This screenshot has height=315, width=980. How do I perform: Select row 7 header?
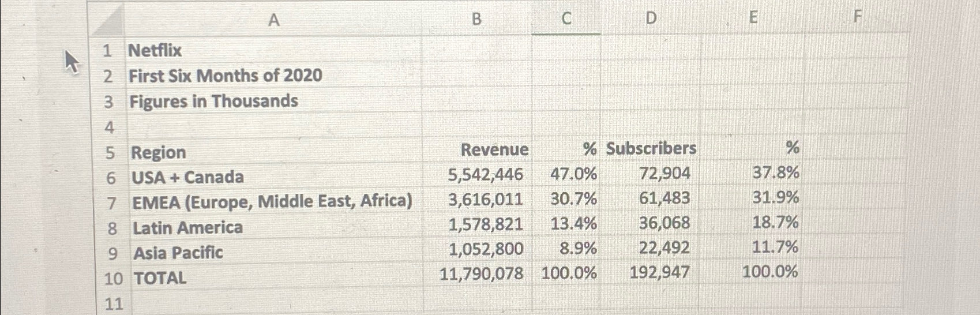[x=112, y=203]
